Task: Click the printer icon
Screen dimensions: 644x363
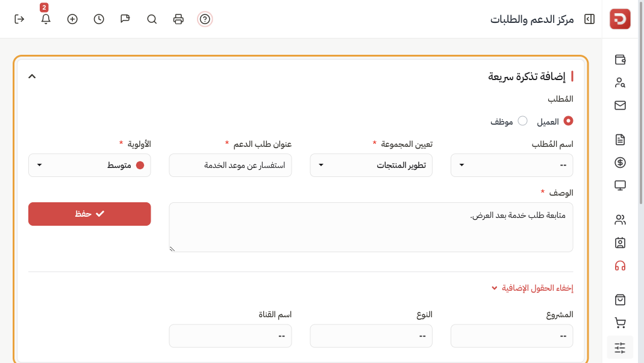Action: (x=178, y=19)
